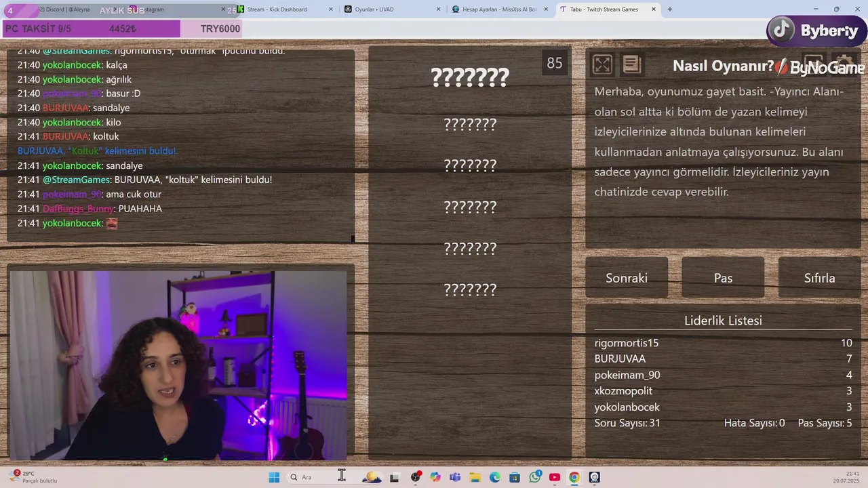
Task: Click the Sonraki button
Action: pyautogui.click(x=627, y=278)
